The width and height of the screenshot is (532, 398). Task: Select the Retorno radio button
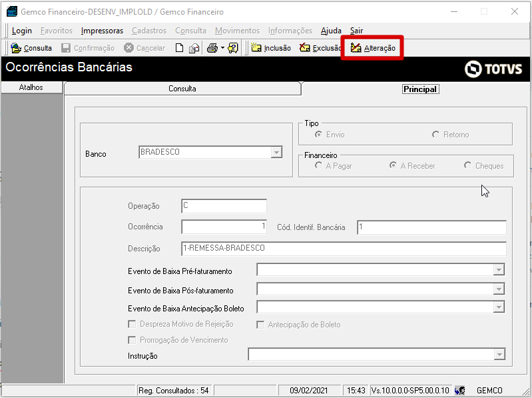pos(435,135)
